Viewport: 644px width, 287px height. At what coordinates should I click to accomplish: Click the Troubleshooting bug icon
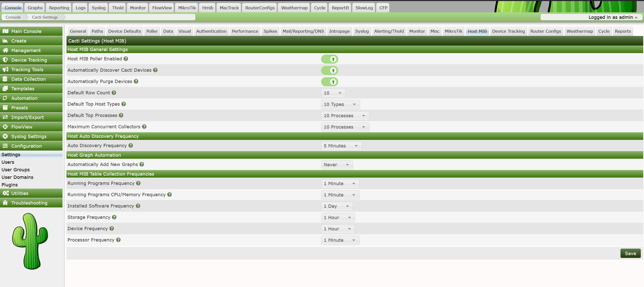tap(5, 203)
